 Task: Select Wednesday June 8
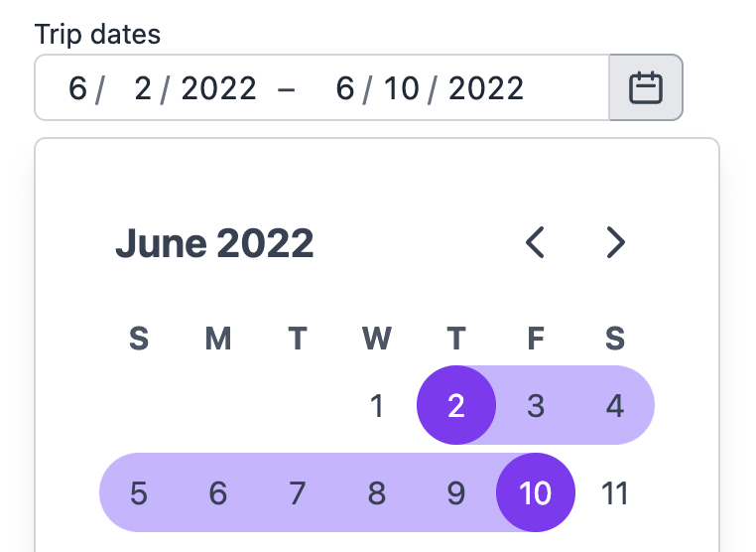[377, 492]
